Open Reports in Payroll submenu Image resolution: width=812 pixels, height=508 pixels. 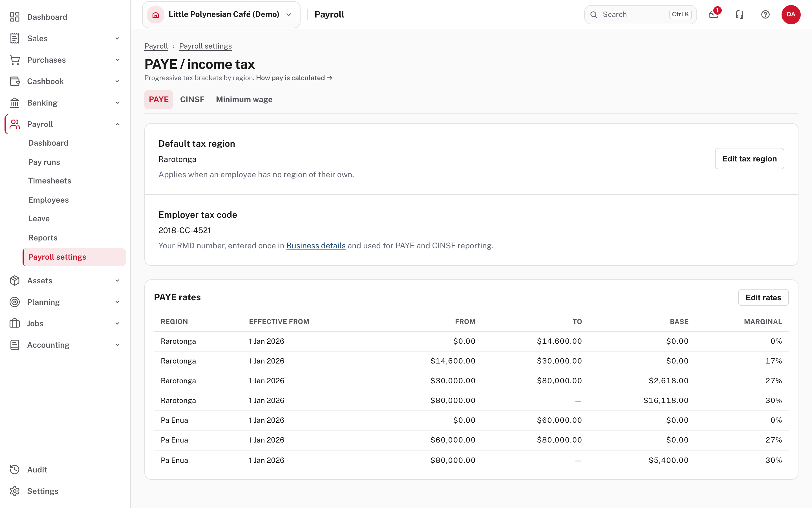[x=43, y=238]
